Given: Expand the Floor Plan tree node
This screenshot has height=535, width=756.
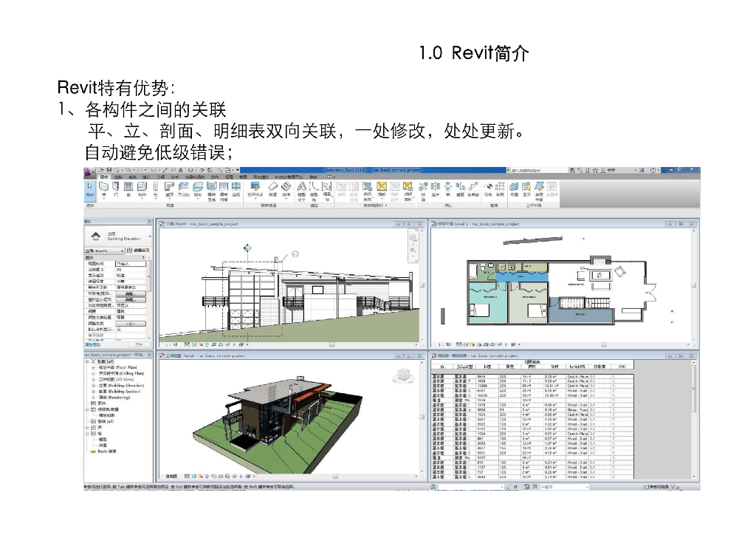Looking at the screenshot, I should 93,367.
